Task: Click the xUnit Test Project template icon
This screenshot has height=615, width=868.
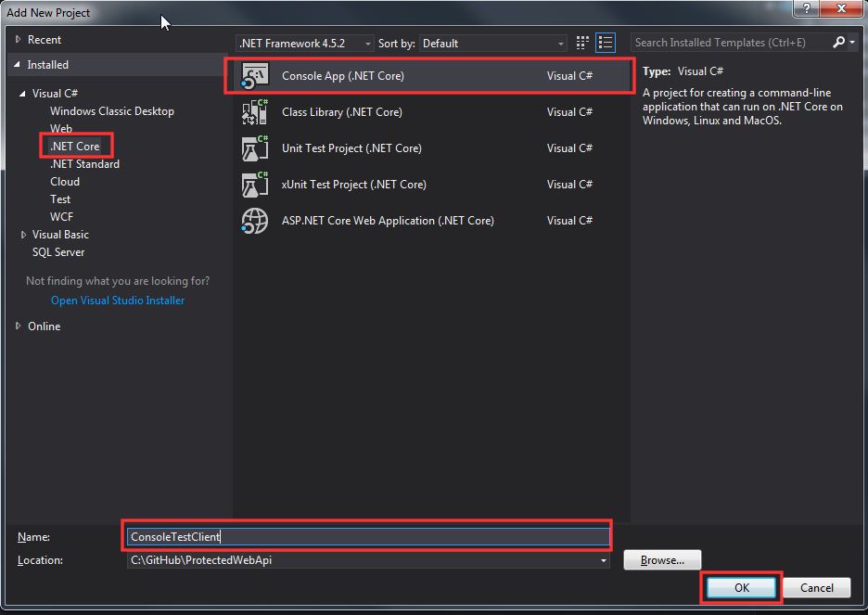Action: pyautogui.click(x=255, y=185)
